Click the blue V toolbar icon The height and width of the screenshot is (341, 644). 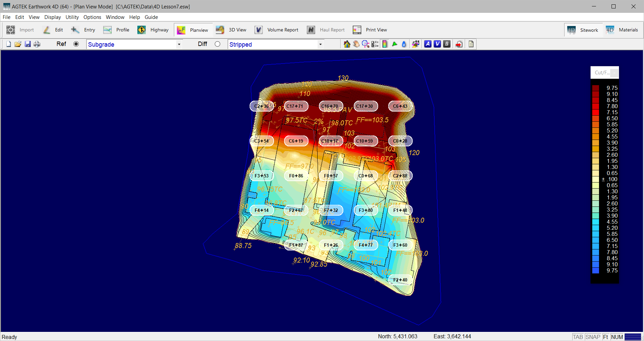click(x=437, y=44)
